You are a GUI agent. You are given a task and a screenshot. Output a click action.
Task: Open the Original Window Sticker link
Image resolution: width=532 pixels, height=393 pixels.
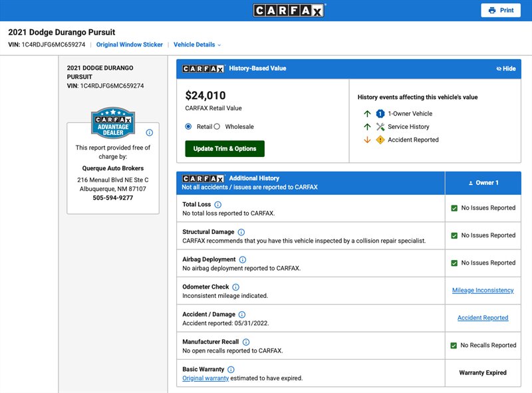[130, 45]
